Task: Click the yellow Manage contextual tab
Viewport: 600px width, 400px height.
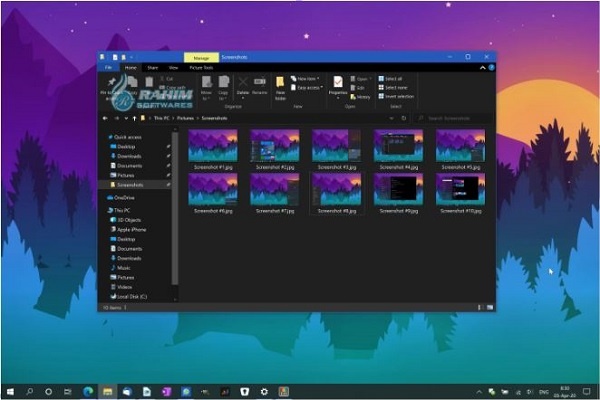Action: pos(201,57)
